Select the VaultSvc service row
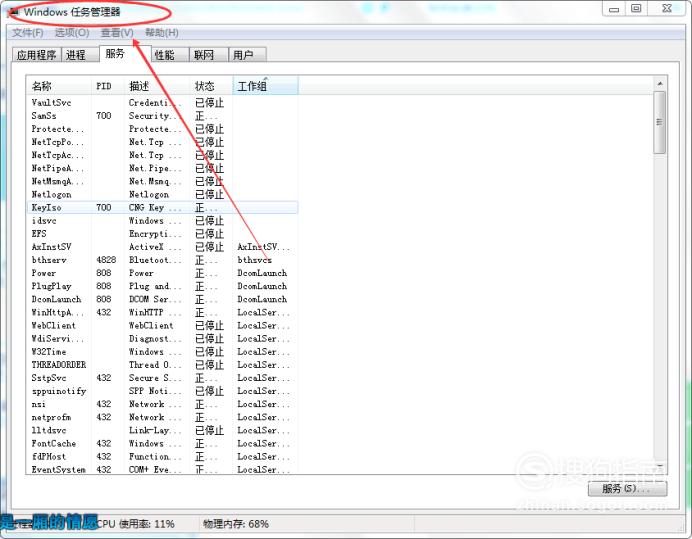The width and height of the screenshot is (692, 539). 162,102
